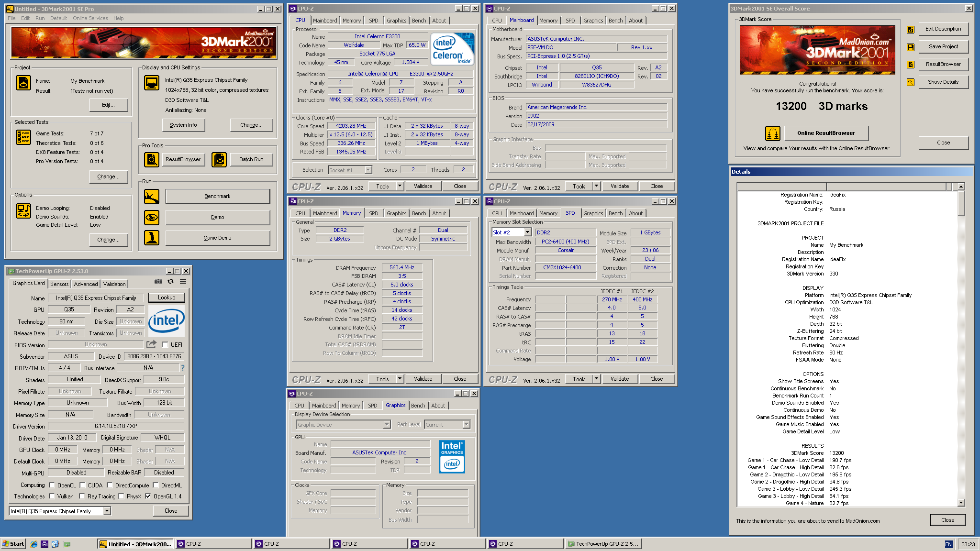Toggle the DirectCompute checkbox
The height and width of the screenshot is (551, 980).
(x=110, y=485)
